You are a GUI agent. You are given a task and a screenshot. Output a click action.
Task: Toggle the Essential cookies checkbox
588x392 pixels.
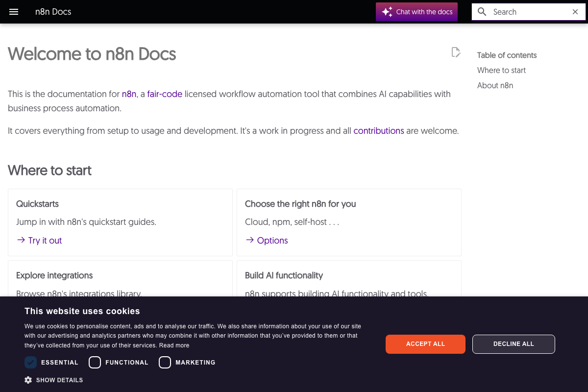[30, 363]
